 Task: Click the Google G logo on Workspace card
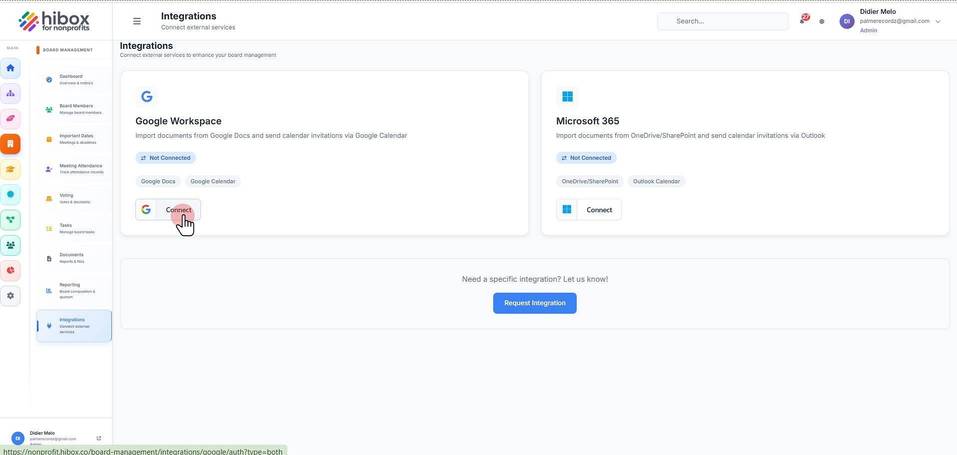146,96
